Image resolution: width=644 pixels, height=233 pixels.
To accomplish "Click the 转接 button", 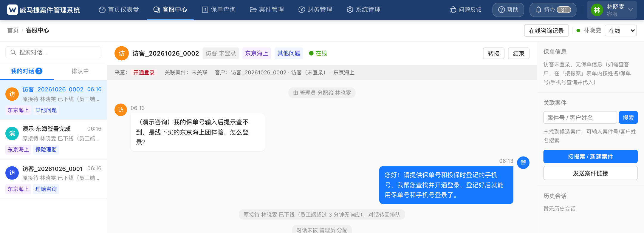I will point(494,53).
